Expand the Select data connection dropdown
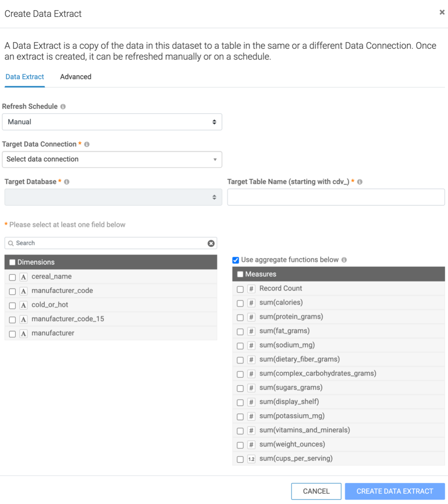Image resolution: width=448 pixels, height=504 pixels. coord(112,159)
